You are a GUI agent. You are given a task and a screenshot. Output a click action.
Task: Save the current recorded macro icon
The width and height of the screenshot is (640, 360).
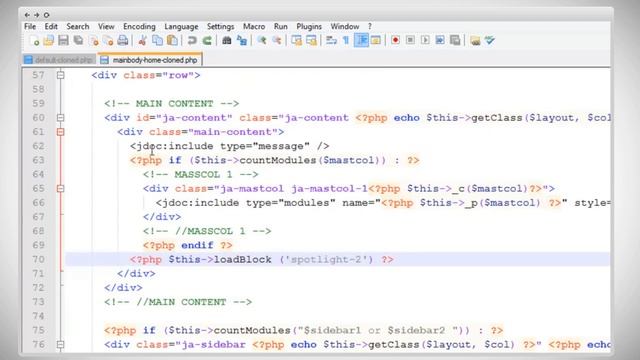(455, 40)
